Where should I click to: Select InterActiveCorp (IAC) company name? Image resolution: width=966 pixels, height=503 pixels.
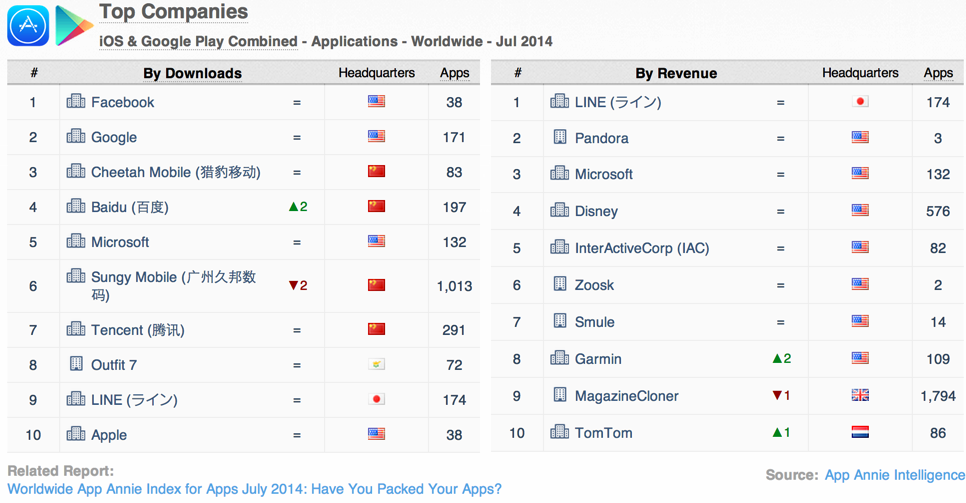[x=642, y=248]
